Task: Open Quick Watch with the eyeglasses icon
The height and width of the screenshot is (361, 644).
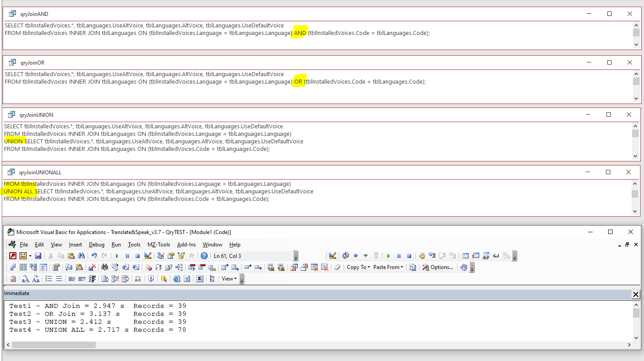Action: [x=497, y=256]
